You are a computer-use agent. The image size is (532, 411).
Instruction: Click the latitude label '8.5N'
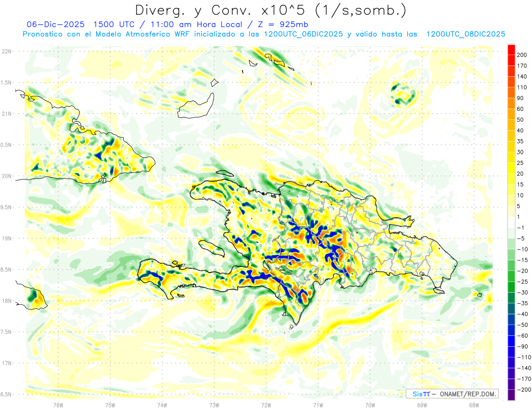7,270
